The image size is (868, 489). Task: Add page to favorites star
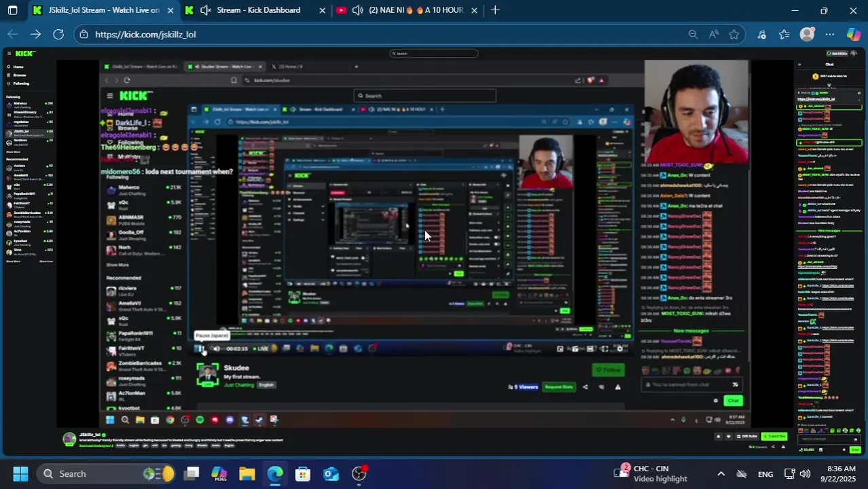(x=734, y=34)
